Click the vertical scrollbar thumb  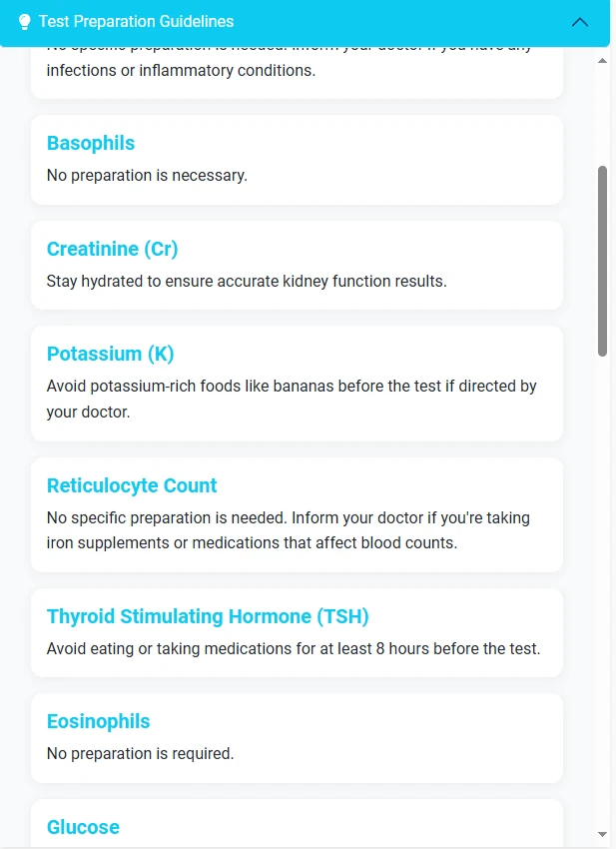coord(602,261)
